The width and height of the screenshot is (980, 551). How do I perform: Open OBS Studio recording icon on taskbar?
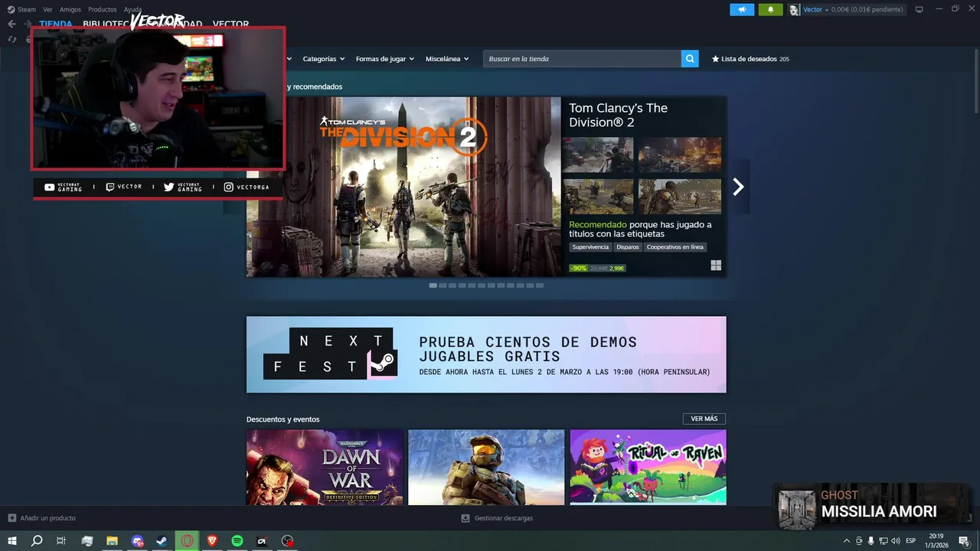[x=287, y=541]
